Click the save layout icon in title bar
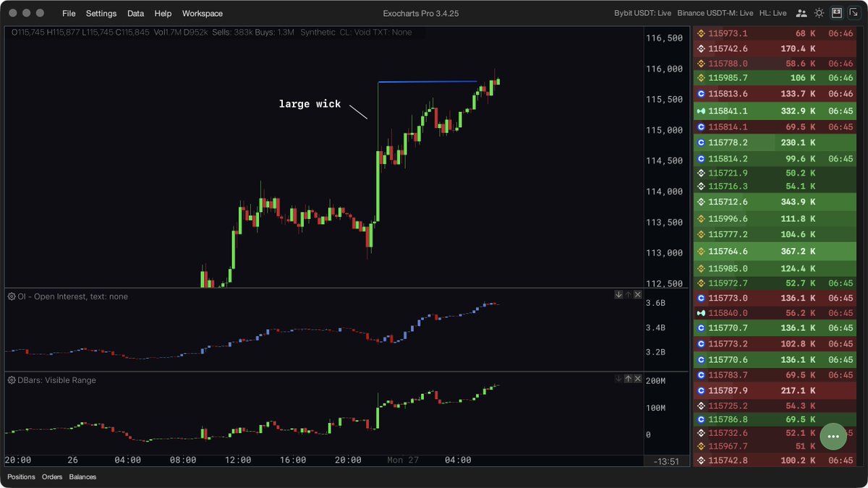 pyautogui.click(x=836, y=13)
